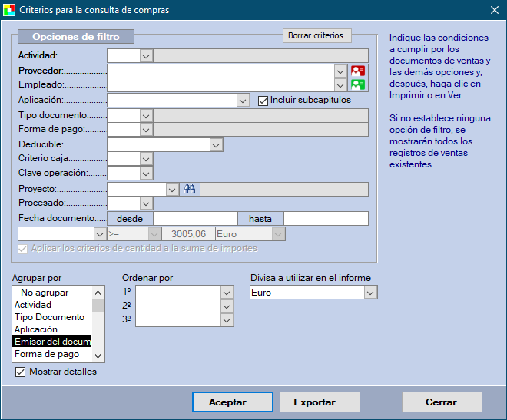Click the red supplier card icon
This screenshot has width=507, height=420.
pos(359,71)
